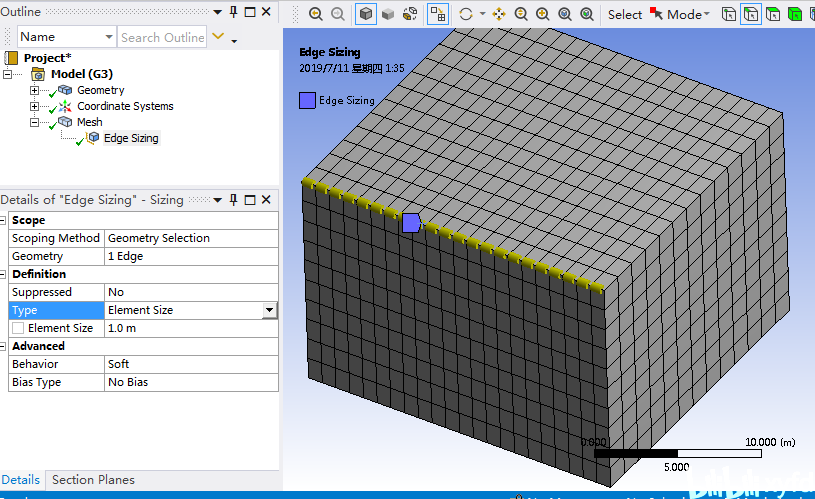
Task: Toggle the squares-and-grid icon next to Rotate
Action: [438, 14]
